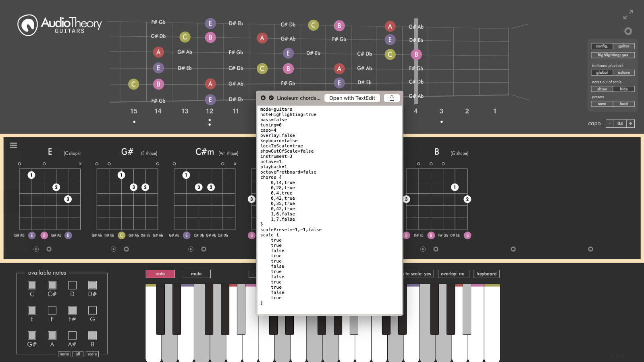Click Open with TextEdit button
Screen dimensions: 644x362
coord(352,98)
